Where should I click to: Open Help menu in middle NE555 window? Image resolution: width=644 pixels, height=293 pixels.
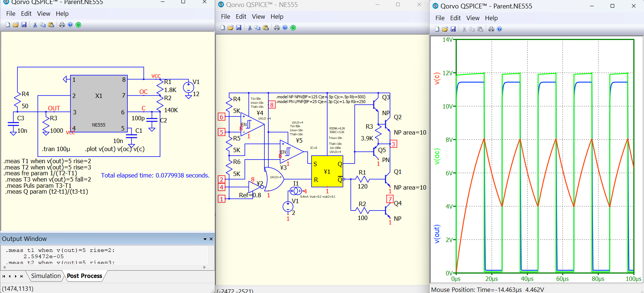point(277,17)
